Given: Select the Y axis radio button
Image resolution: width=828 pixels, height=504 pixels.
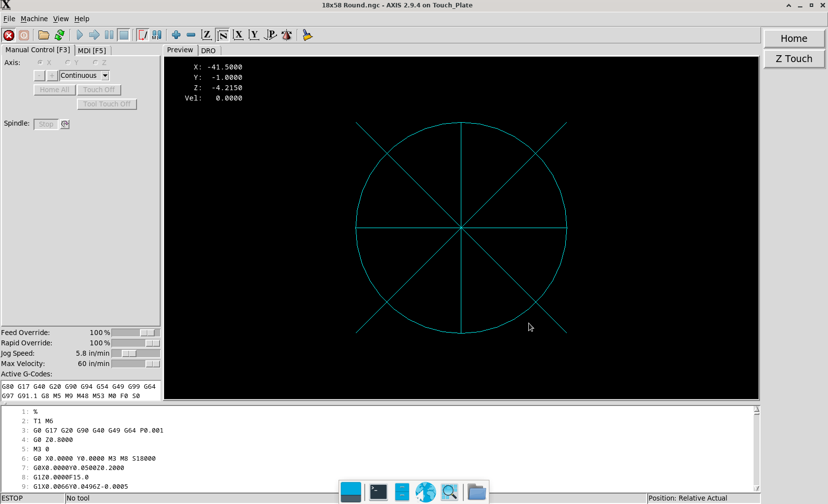Looking at the screenshot, I should (x=68, y=63).
